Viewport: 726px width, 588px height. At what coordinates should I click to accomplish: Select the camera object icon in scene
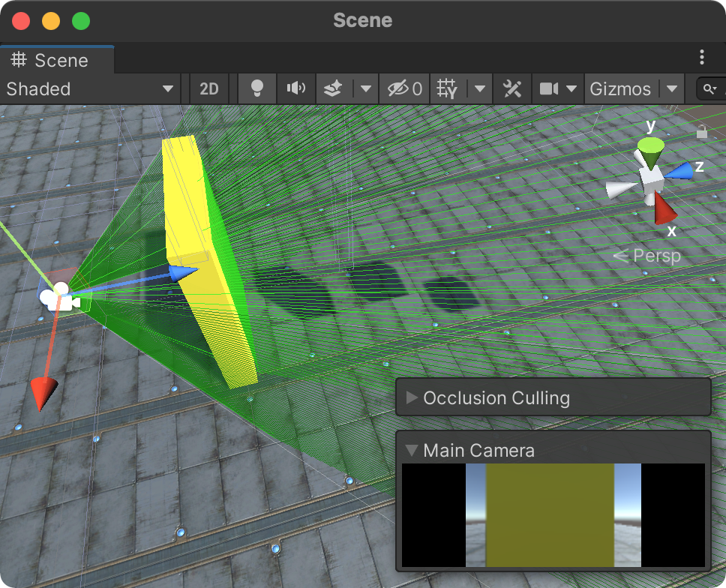[59, 297]
